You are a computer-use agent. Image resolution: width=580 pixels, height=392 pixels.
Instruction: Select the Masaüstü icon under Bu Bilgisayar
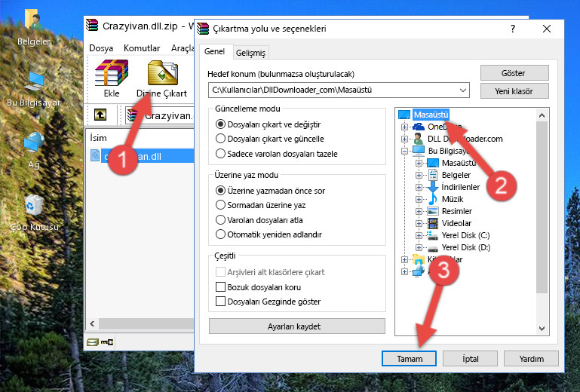(432, 163)
